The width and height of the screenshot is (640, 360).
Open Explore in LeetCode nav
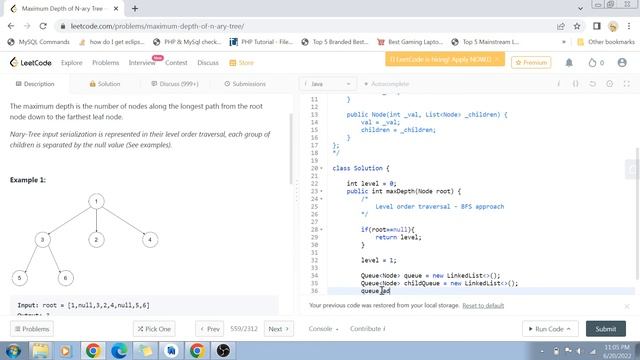pyautogui.click(x=71, y=62)
